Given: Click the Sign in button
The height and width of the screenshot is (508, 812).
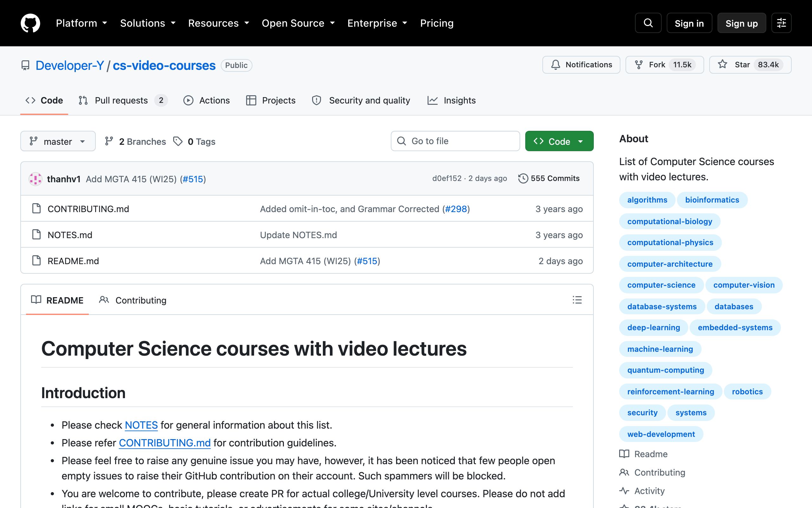Looking at the screenshot, I should click(x=689, y=23).
